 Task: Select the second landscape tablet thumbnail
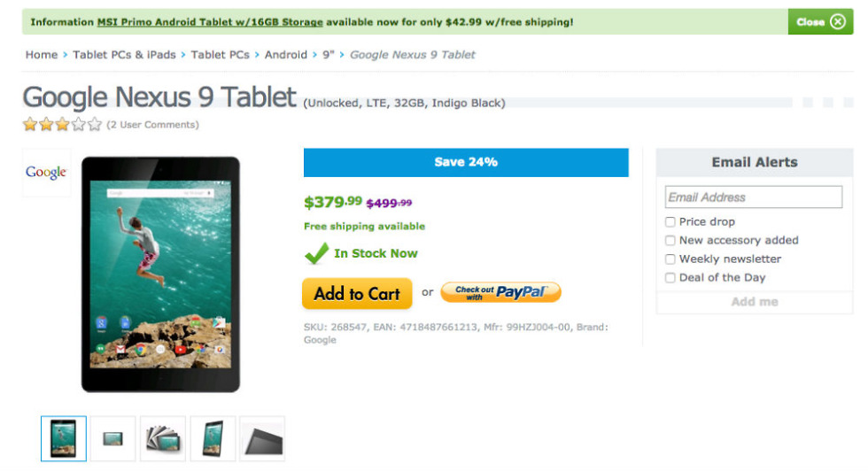coord(113,438)
